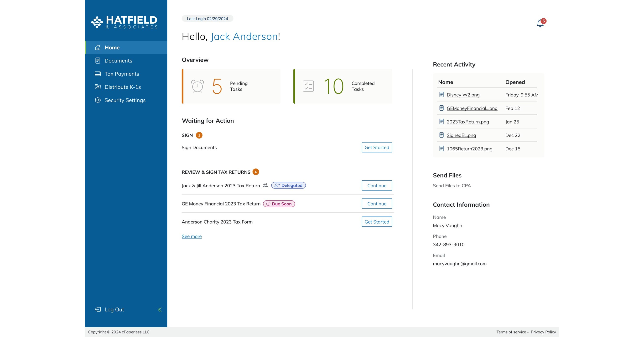The image size is (644, 337).
Task: Click the Due Soon badge
Action: click(279, 204)
